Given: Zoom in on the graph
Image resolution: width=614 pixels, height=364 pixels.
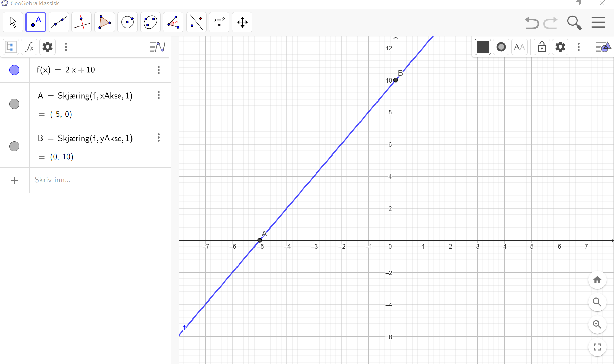Looking at the screenshot, I should (597, 302).
